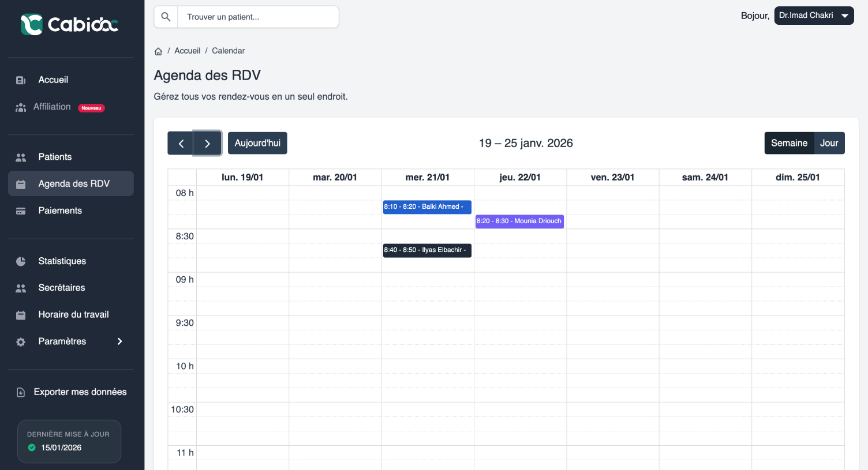Screen dimensions: 868x470
Task: Open Secrétaires menu item
Action: click(61, 288)
